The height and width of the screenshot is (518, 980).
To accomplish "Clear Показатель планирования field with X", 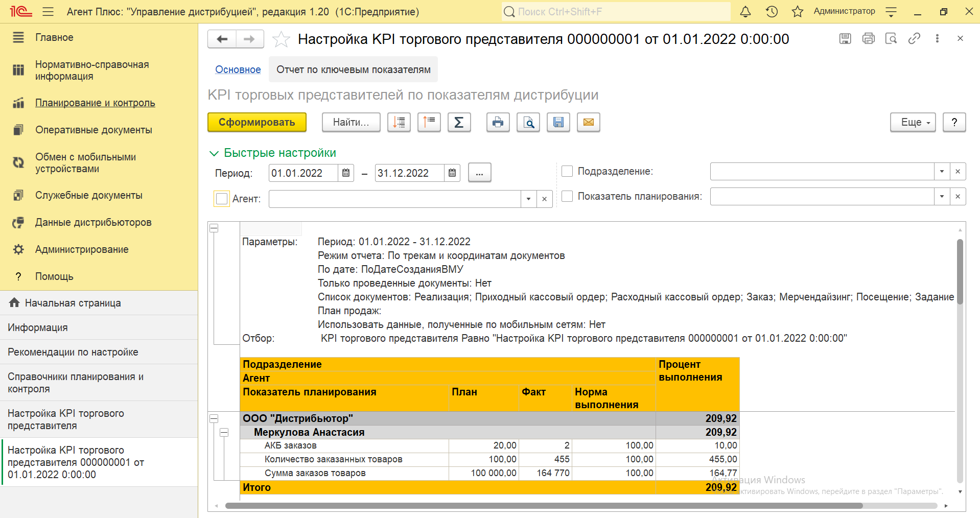I will (x=958, y=197).
